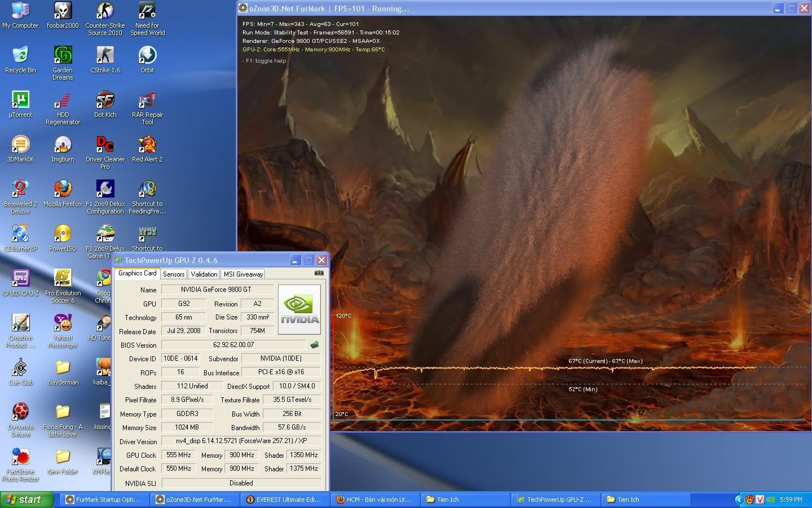The height and width of the screenshot is (508, 812).
Task: Click the Memory Size value 1024 MB
Action: click(x=187, y=427)
